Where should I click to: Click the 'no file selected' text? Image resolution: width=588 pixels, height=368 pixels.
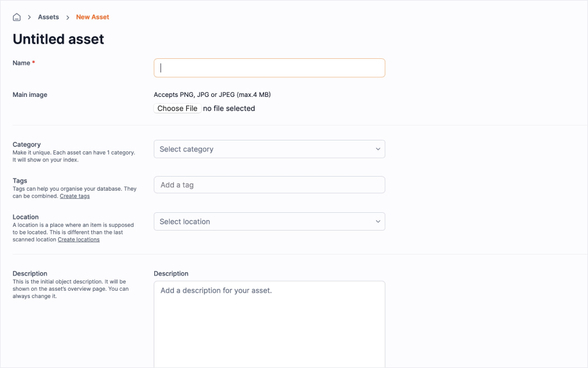click(229, 109)
